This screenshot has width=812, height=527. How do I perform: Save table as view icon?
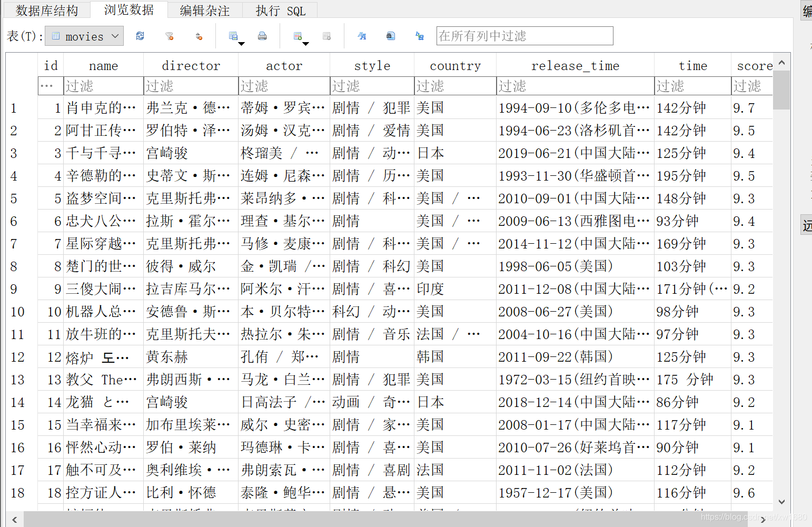point(233,36)
